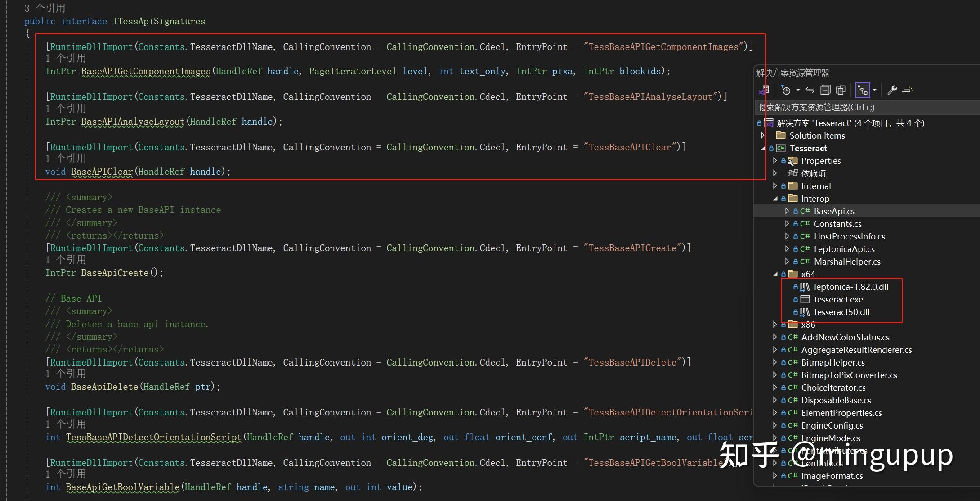The image size is (980, 501).
Task: Click the Sync with Active Document icon
Action: click(x=810, y=90)
